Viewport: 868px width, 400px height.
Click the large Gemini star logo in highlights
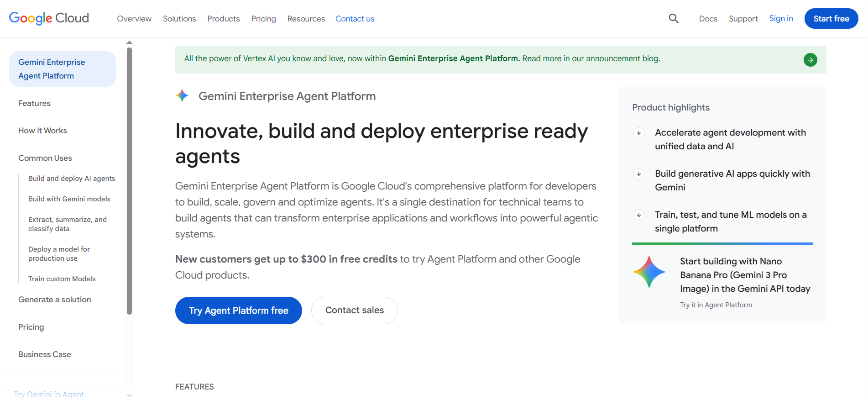coord(649,272)
